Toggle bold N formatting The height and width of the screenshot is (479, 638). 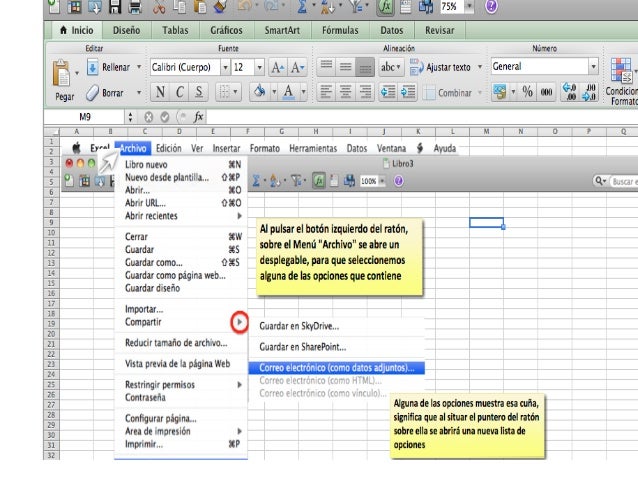click(160, 92)
